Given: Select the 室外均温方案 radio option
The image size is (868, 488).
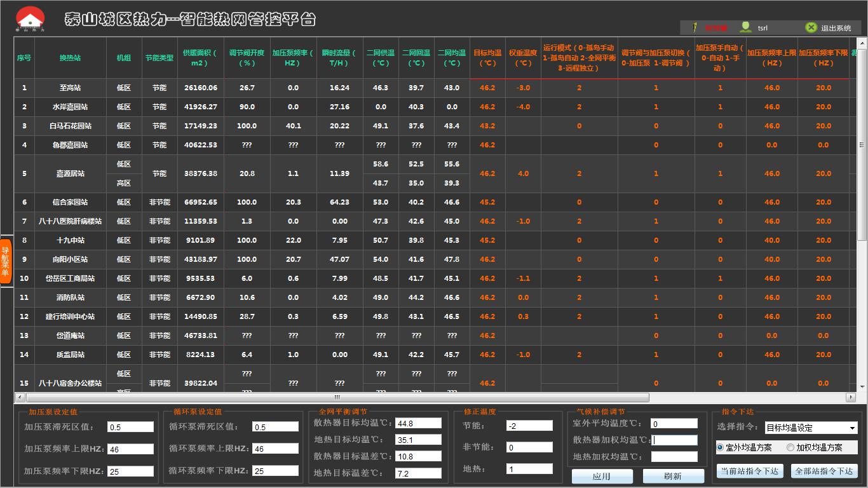Looking at the screenshot, I should (720, 447).
